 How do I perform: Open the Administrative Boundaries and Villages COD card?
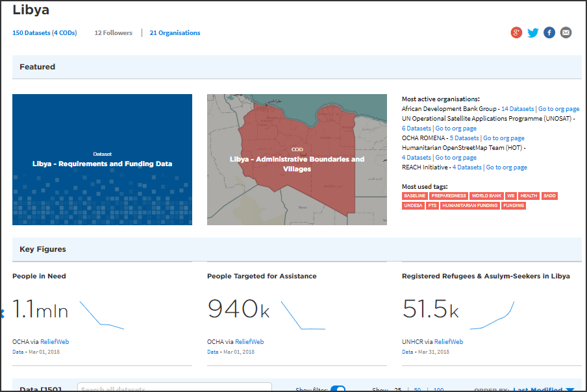tap(297, 160)
